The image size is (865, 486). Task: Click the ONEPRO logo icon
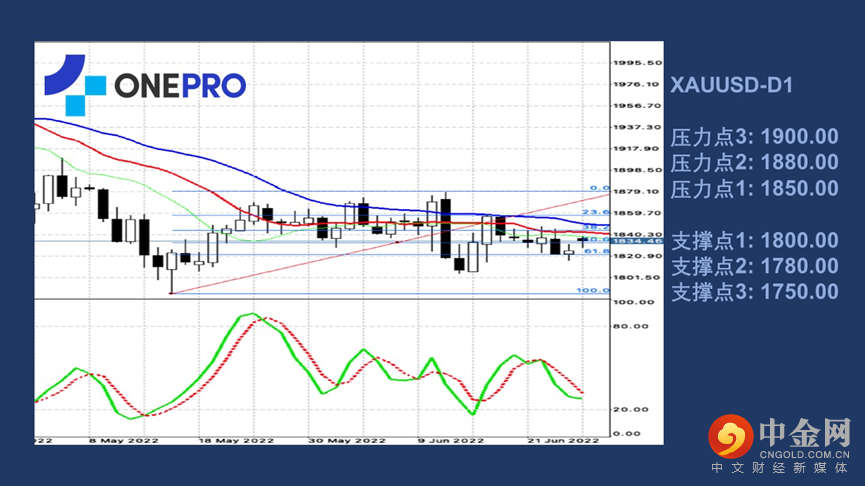[x=75, y=85]
